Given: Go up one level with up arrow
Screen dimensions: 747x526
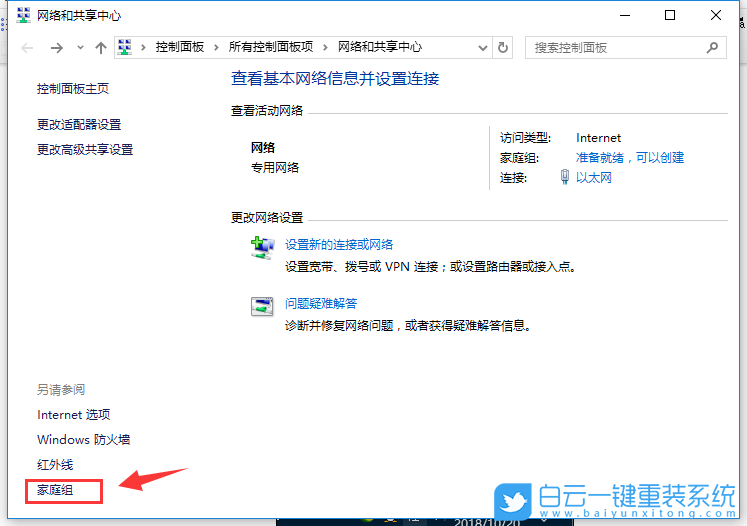Looking at the screenshot, I should coord(101,48).
